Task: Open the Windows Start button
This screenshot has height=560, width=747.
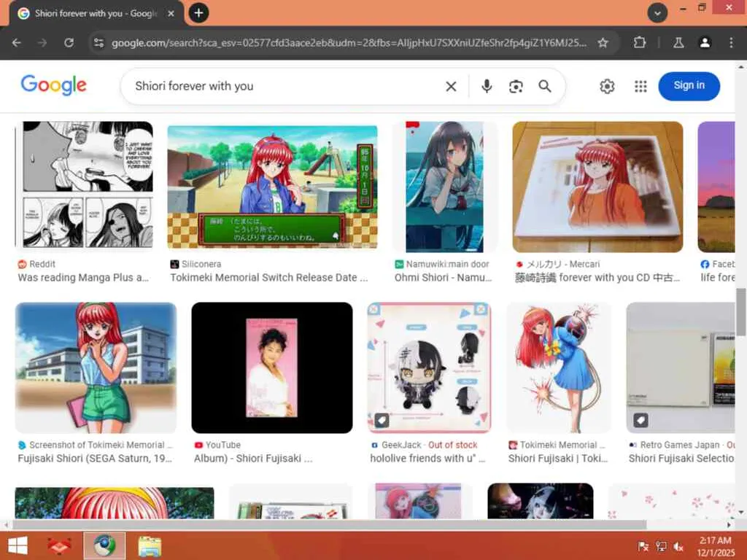Action: 18,546
